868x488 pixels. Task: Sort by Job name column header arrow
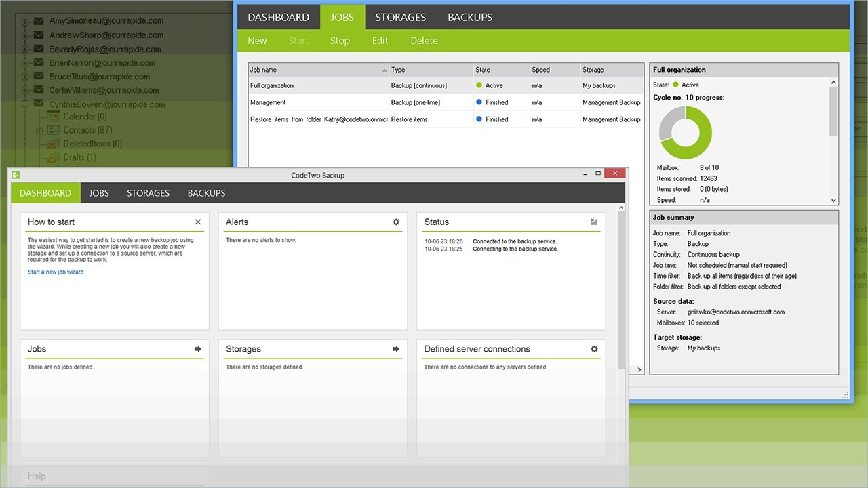(384, 70)
